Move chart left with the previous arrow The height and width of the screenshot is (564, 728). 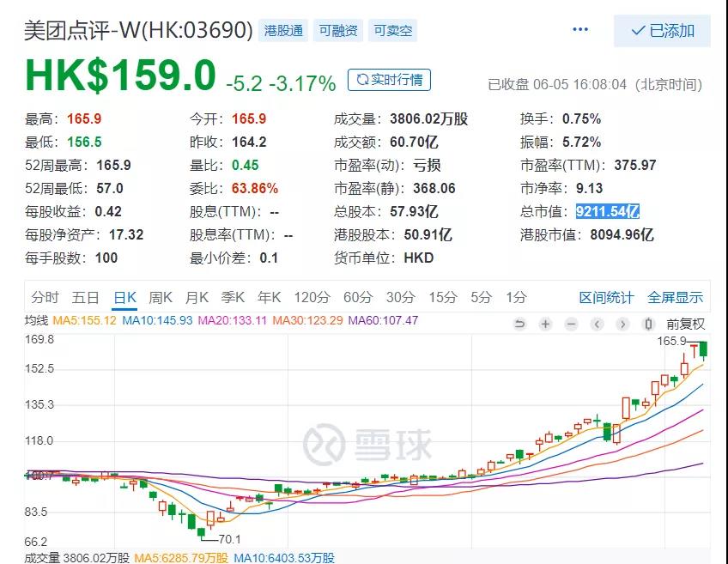click(597, 324)
